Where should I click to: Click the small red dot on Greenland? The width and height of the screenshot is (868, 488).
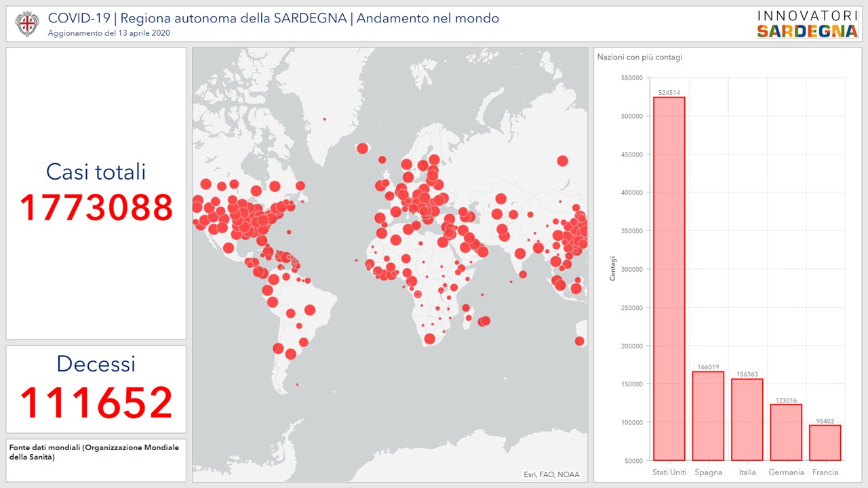click(x=324, y=119)
